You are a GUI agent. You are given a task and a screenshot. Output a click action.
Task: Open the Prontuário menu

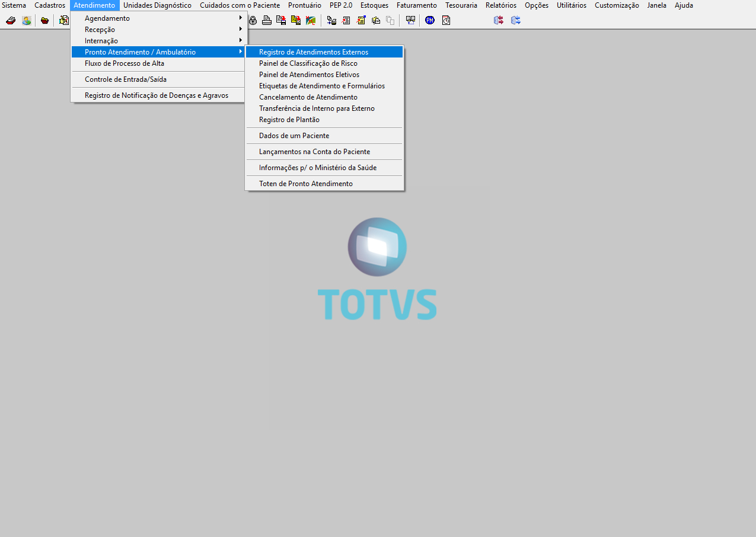(304, 5)
